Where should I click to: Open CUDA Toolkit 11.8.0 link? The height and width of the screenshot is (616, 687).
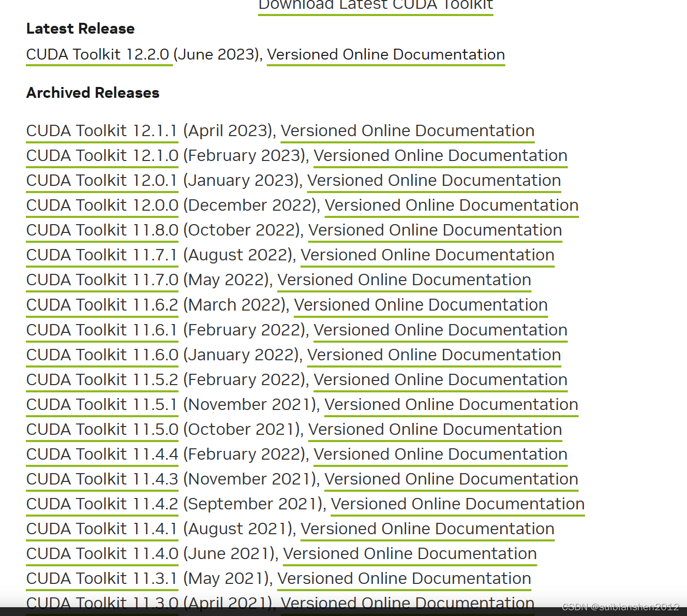click(x=102, y=230)
